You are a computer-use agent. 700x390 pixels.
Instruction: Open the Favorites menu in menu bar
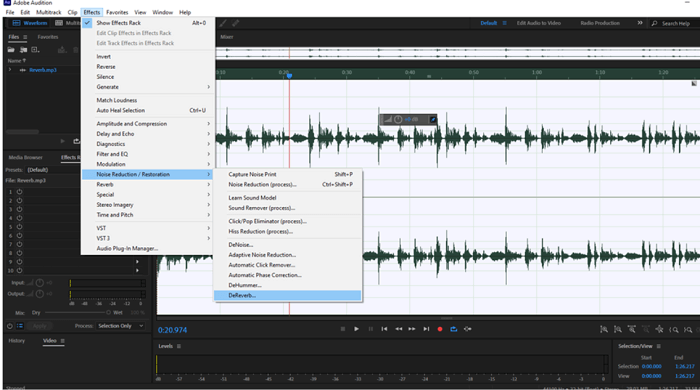click(117, 12)
